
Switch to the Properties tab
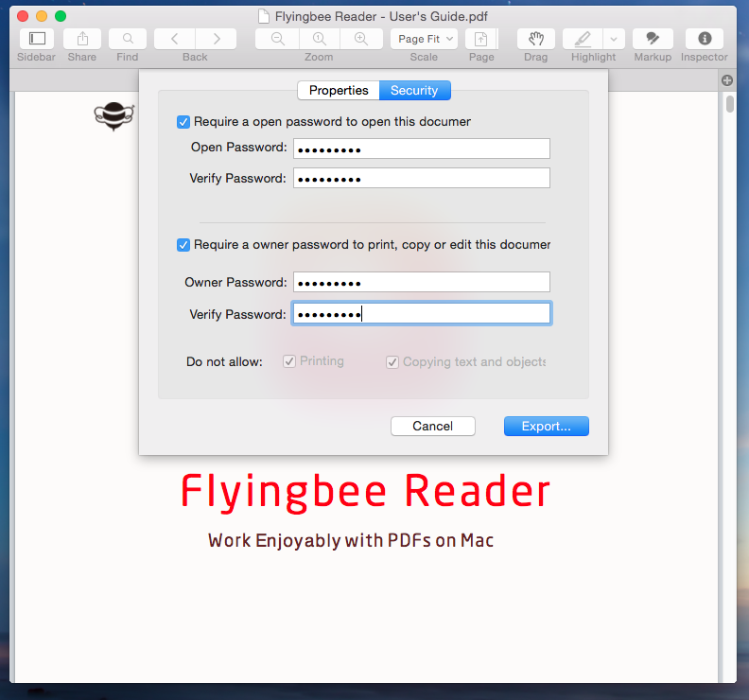click(x=339, y=90)
